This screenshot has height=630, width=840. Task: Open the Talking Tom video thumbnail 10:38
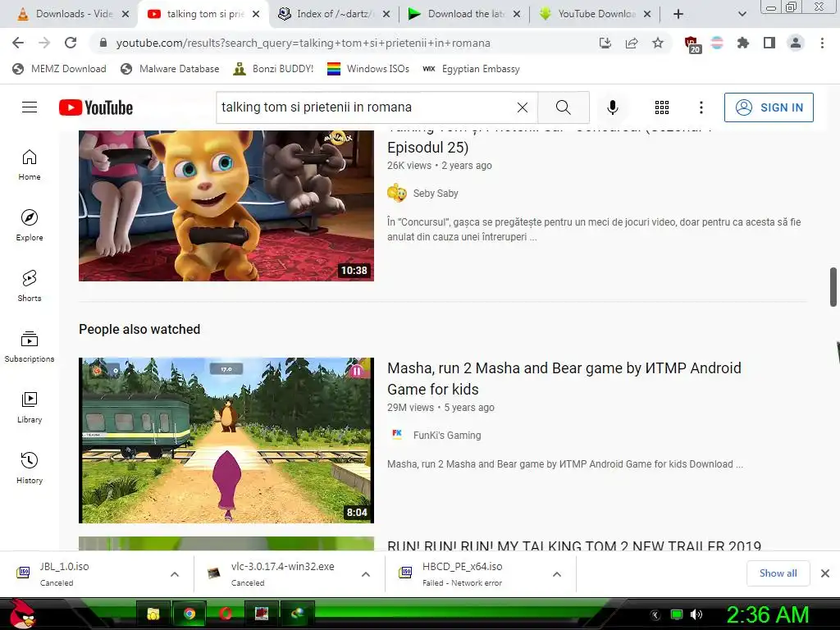226,206
